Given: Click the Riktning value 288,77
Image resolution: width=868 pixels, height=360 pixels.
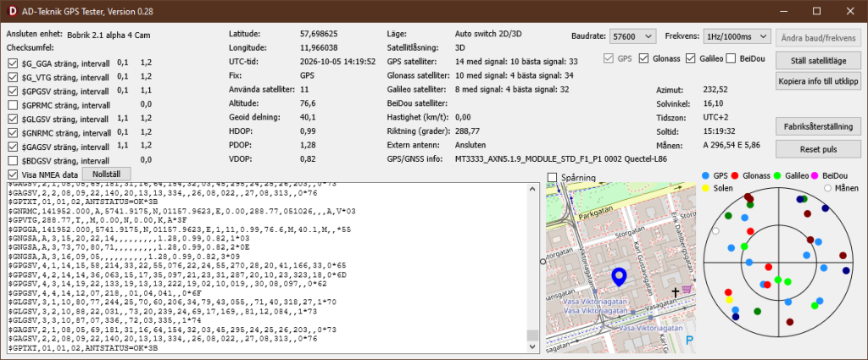Looking at the screenshot, I should tap(467, 131).
